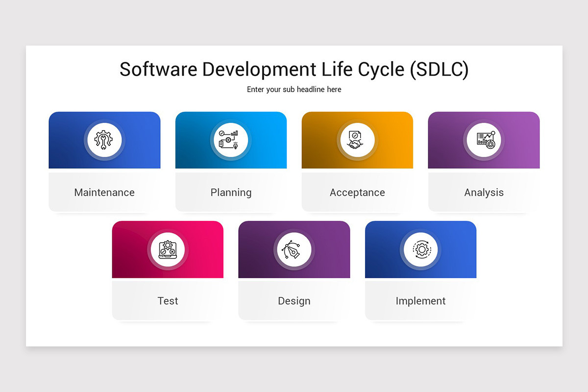This screenshot has height=392, width=588.
Task: Click the pink gradient header of the Test card
Action: pyautogui.click(x=132, y=230)
